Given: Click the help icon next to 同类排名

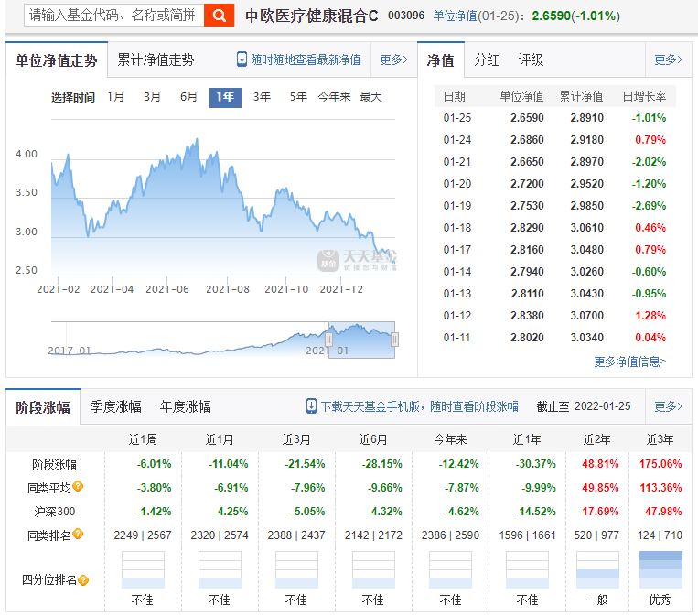Looking at the screenshot, I should tap(78, 534).
